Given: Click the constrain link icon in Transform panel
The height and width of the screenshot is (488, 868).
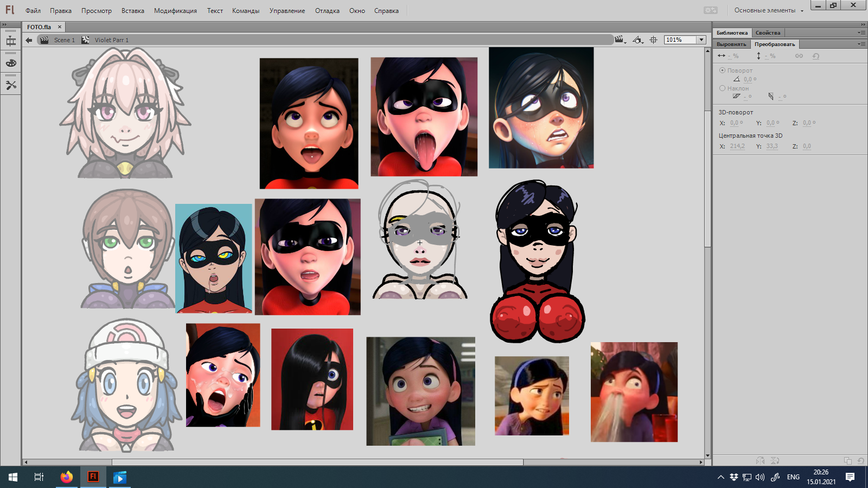Looking at the screenshot, I should [799, 56].
